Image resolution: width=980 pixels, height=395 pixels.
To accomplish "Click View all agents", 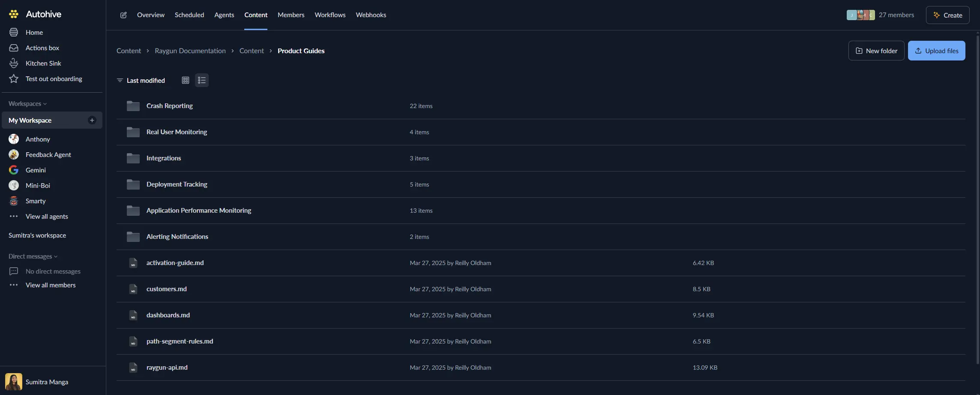I will [x=47, y=216].
